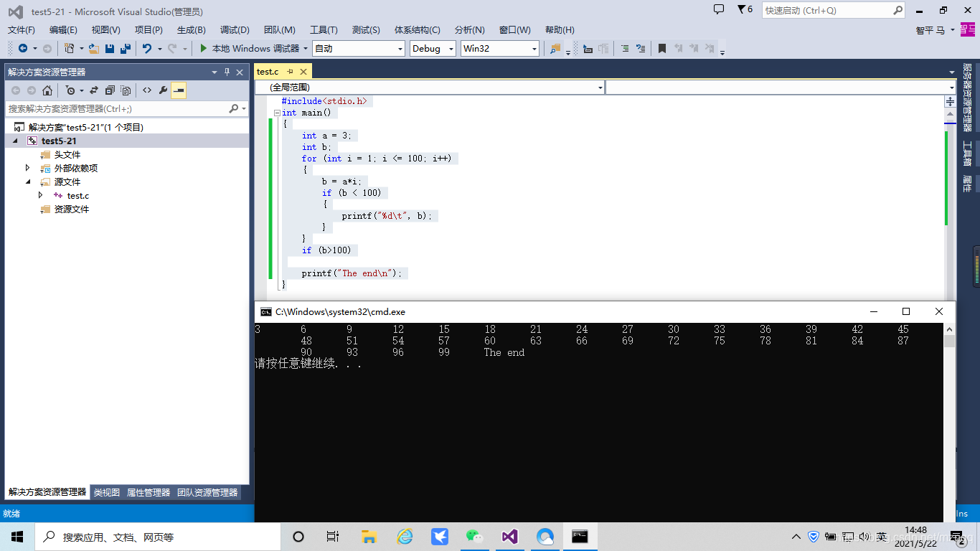
Task: Open the empty member dropdown beside the scope box
Action: coord(781,87)
